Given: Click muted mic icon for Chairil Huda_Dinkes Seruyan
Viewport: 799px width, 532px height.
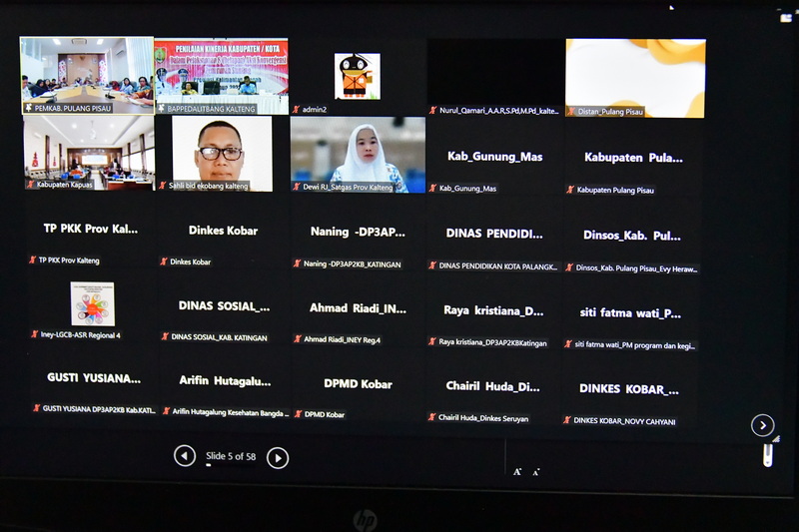Looking at the screenshot, I should [432, 417].
